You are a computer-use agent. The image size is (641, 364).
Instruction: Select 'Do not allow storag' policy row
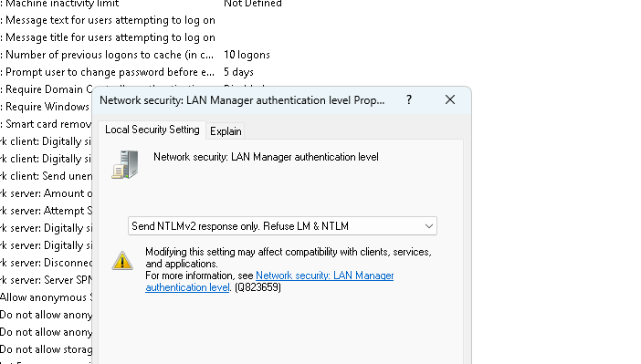pos(47,349)
